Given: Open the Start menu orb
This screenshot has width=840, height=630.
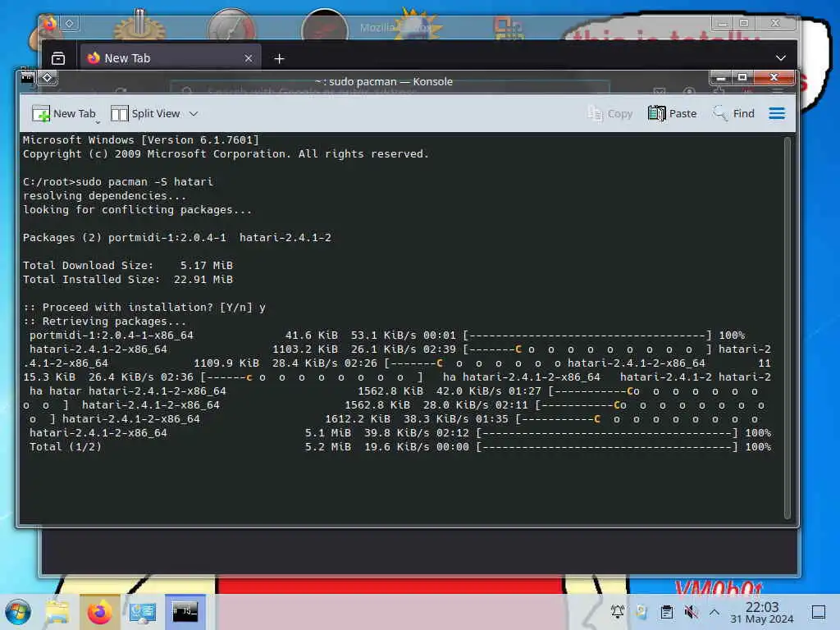Looking at the screenshot, I should [18, 612].
